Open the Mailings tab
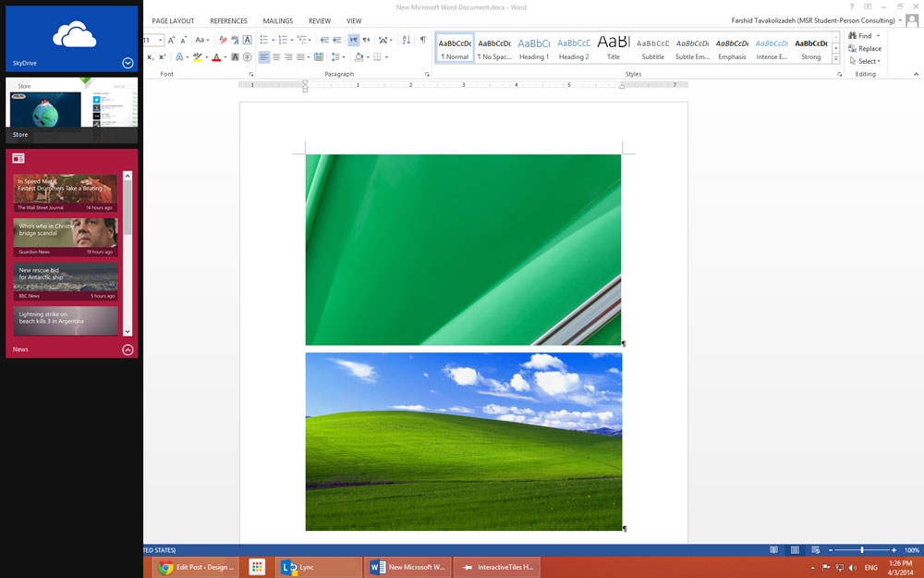The image size is (924, 578). coord(277,20)
